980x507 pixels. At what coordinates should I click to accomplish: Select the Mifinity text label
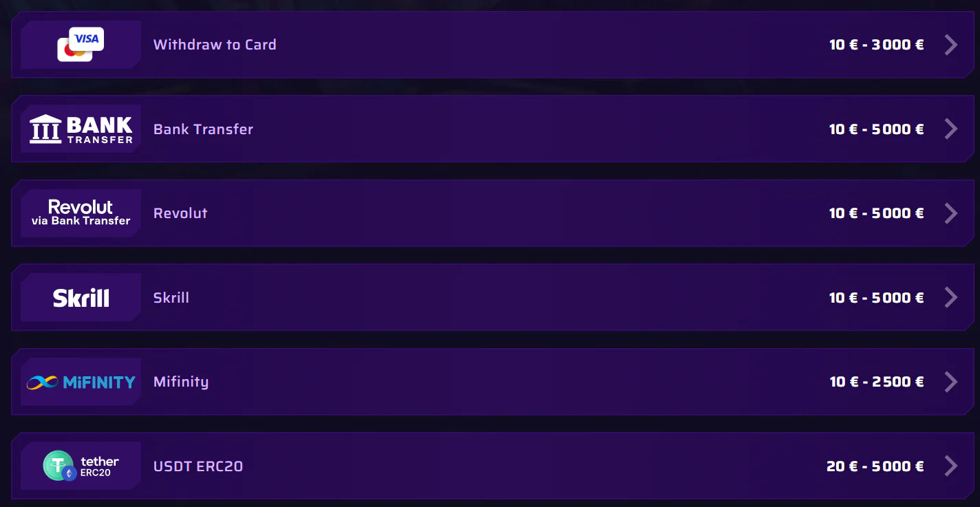[181, 382]
